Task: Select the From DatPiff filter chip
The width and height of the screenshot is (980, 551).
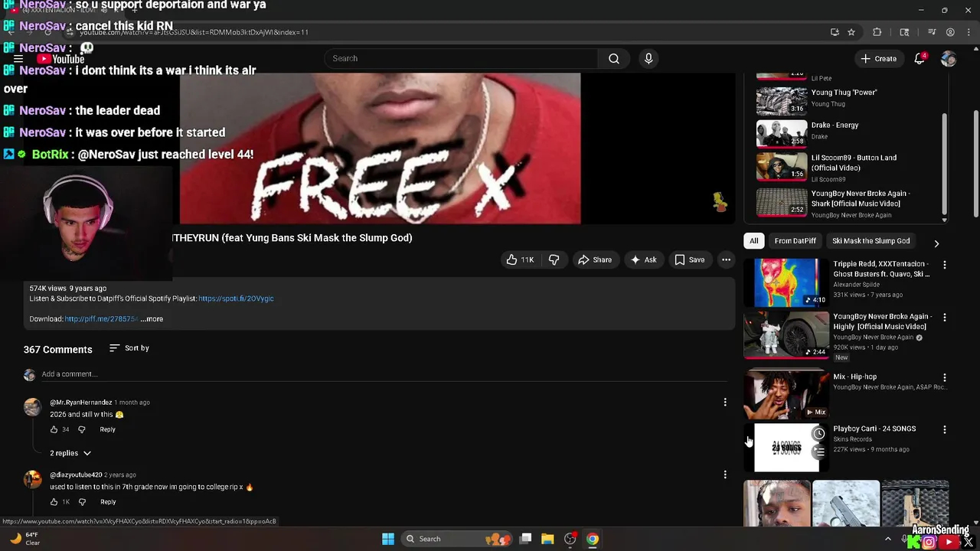Action: pos(795,241)
